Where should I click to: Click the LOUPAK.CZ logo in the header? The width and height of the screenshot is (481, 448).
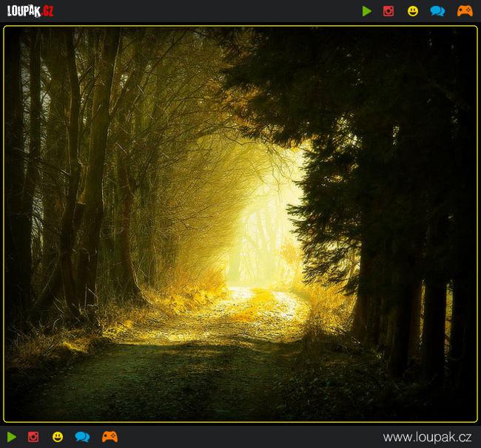[x=30, y=11]
